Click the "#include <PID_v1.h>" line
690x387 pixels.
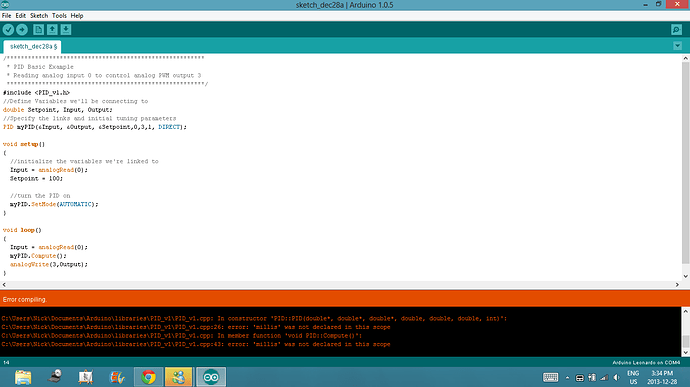point(36,92)
